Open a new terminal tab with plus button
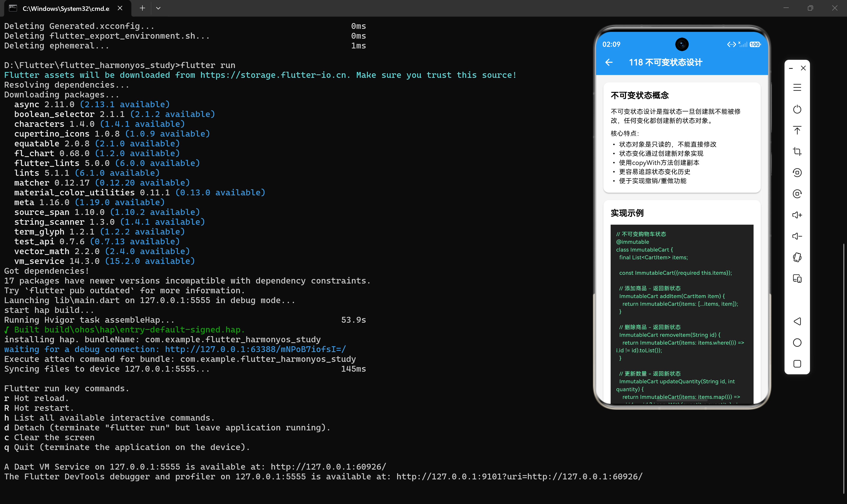Viewport: 847px width, 504px height. tap(142, 8)
